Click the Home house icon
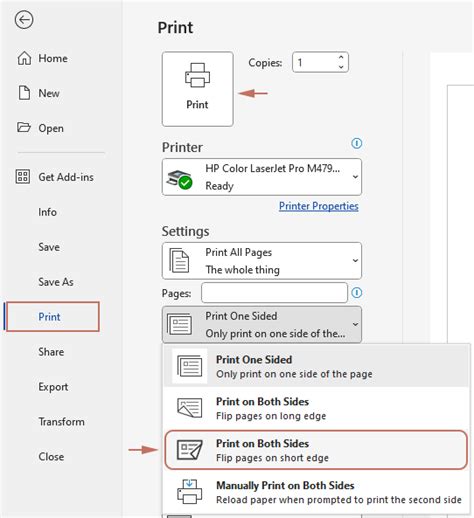 (x=24, y=58)
